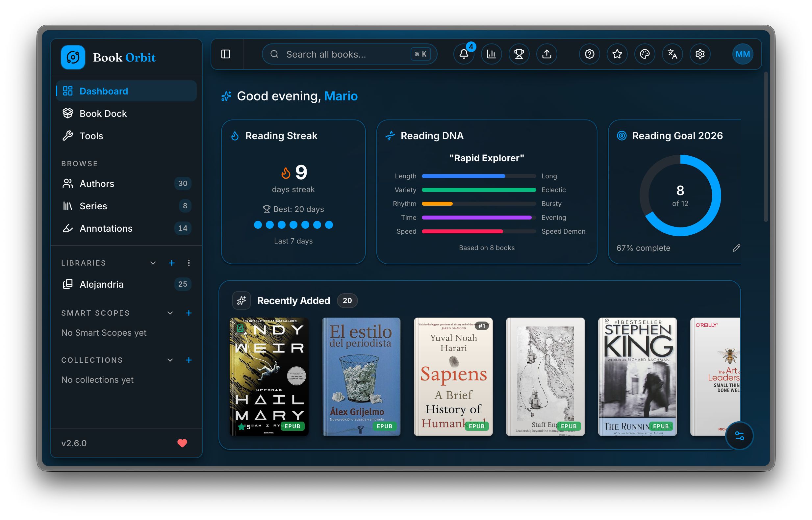This screenshot has height=520, width=812.
Task: Open El estilo del periodista cover
Action: click(x=361, y=377)
